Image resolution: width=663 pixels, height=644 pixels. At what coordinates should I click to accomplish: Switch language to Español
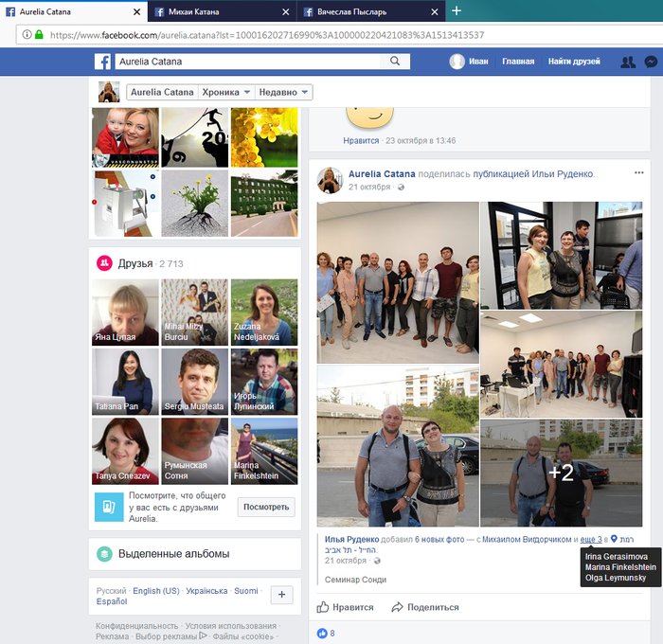[x=112, y=601]
